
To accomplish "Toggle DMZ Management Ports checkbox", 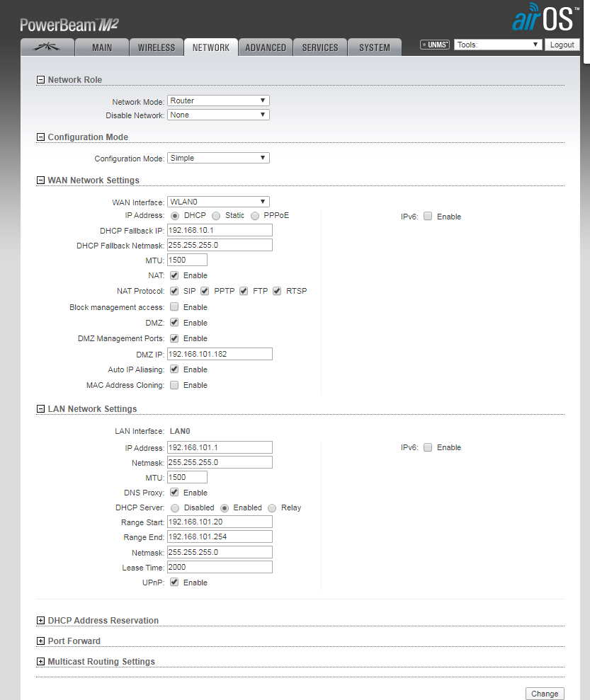I will pos(174,338).
